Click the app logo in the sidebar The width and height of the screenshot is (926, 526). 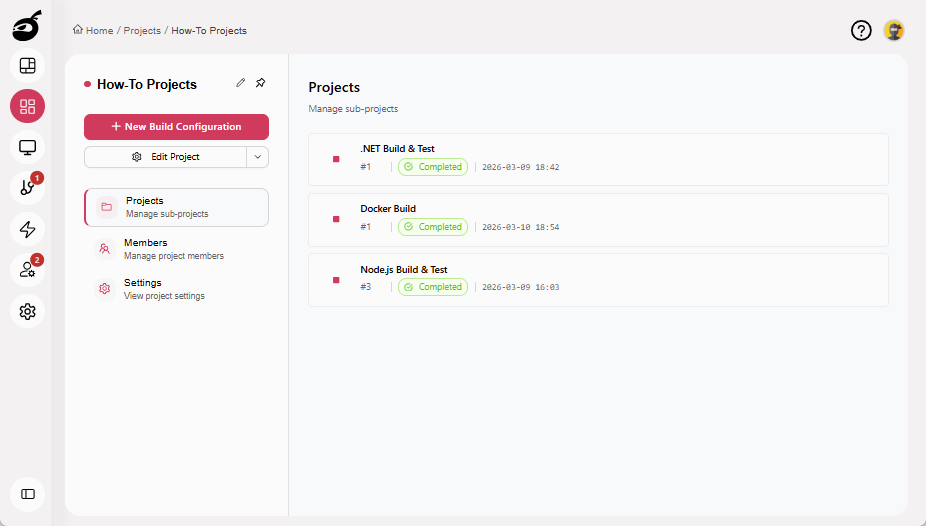[27, 25]
